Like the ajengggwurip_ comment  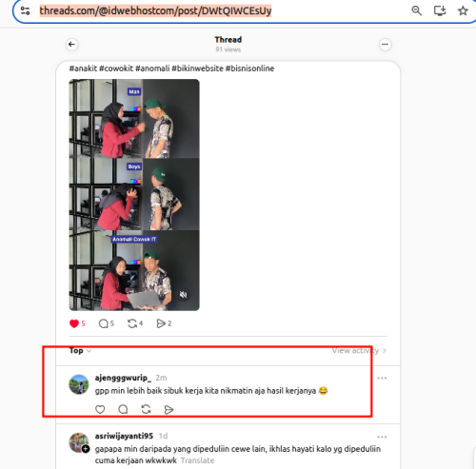tap(100, 409)
